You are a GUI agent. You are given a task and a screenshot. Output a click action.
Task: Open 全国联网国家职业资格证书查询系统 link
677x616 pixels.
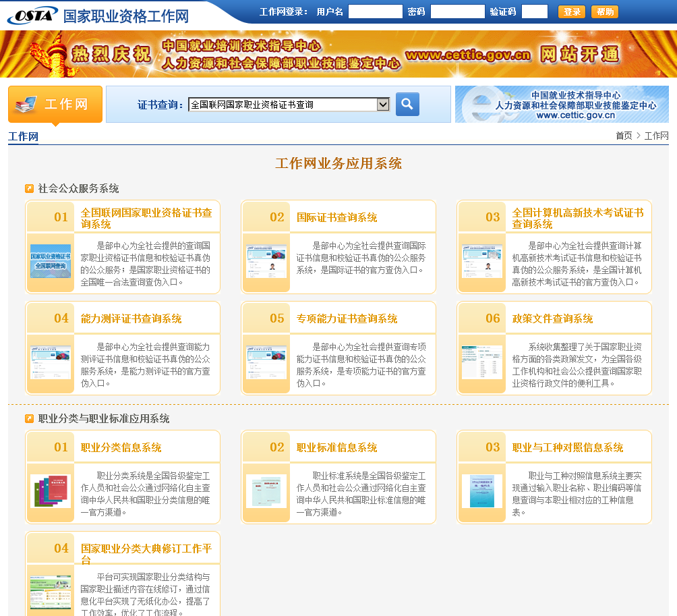coord(146,218)
